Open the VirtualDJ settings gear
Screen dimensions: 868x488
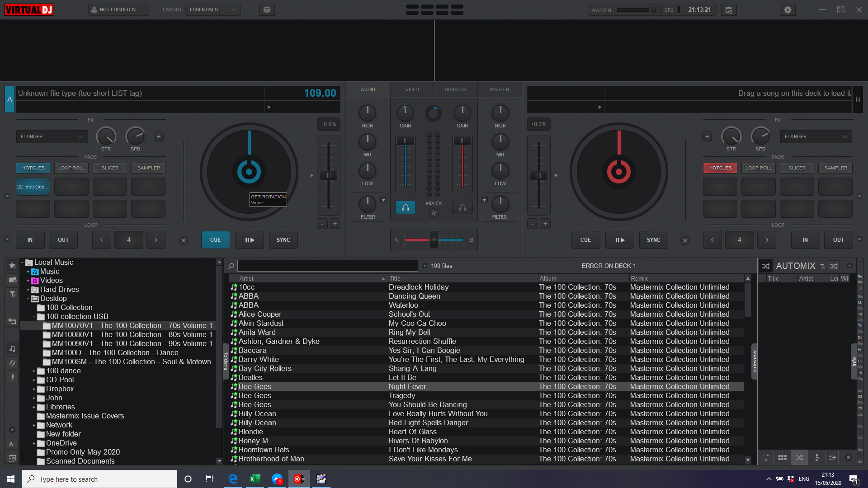(788, 9)
